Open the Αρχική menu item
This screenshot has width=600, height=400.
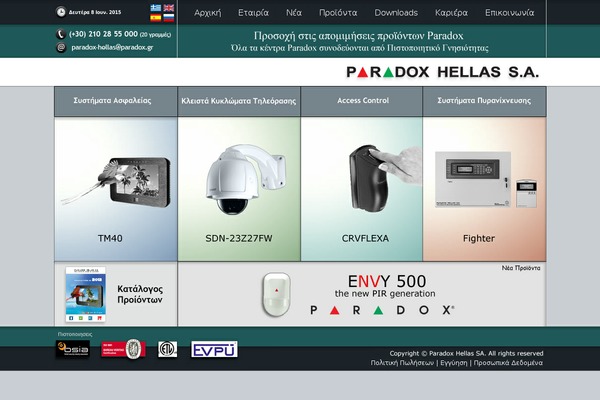point(207,13)
